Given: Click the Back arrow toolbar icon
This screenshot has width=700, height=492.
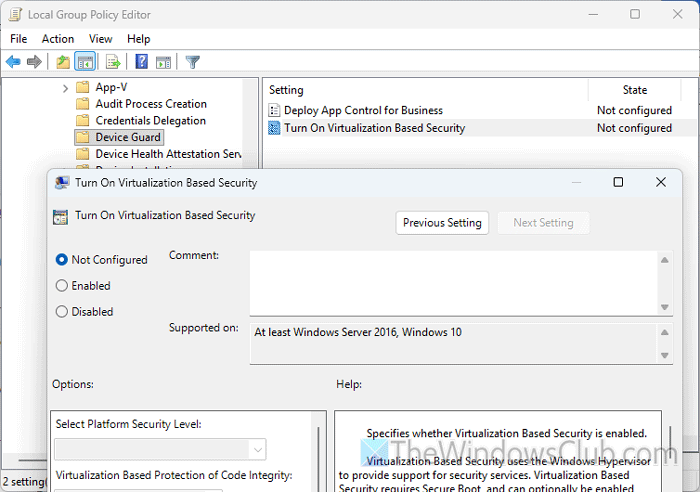Looking at the screenshot, I should point(13,62).
